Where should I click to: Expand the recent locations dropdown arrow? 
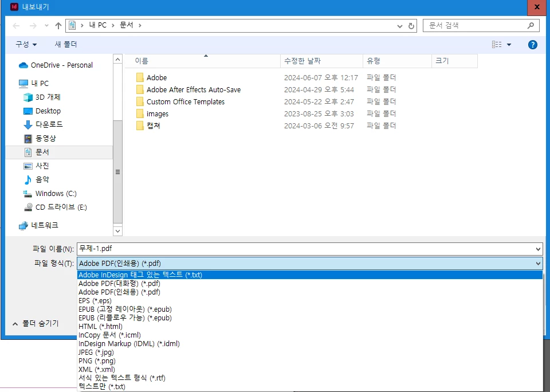(x=46, y=26)
